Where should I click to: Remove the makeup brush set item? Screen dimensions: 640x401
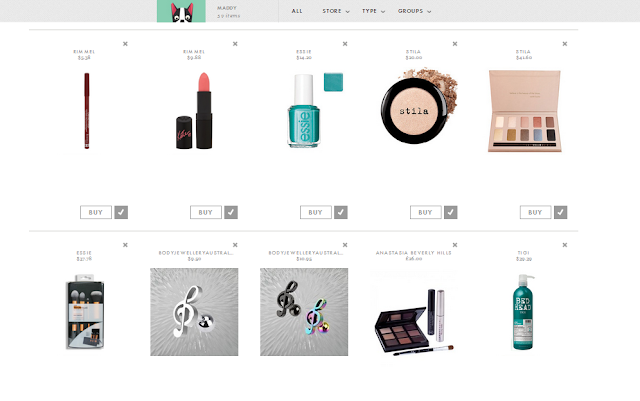[125, 245]
